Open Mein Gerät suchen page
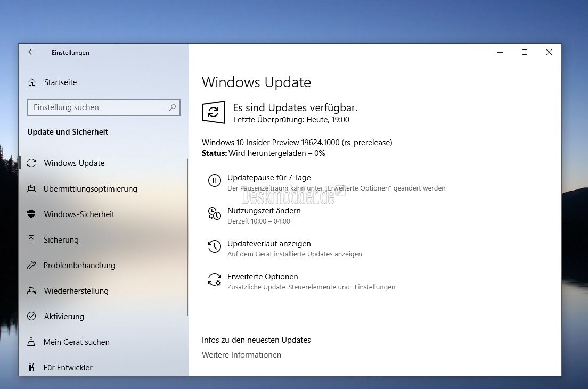The width and height of the screenshot is (588, 389). [77, 342]
